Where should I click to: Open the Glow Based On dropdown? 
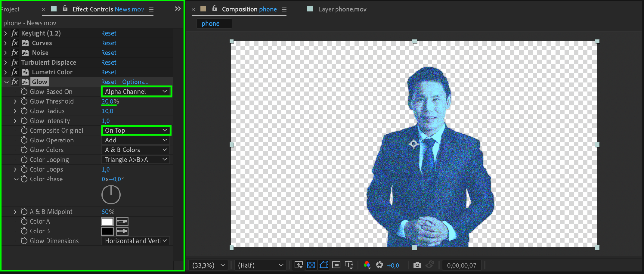coord(136,92)
